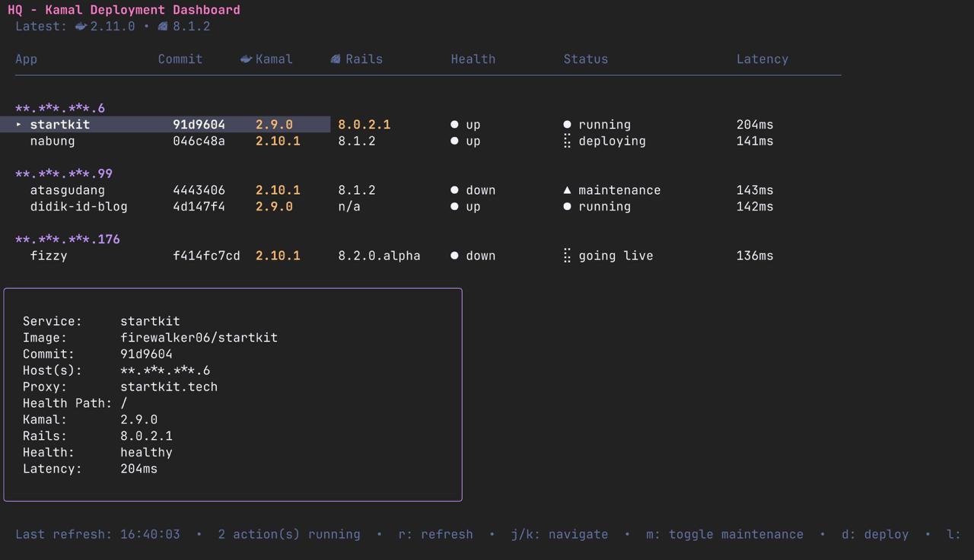Select the atasgudang app row
The image size is (974, 560).
tap(68, 190)
